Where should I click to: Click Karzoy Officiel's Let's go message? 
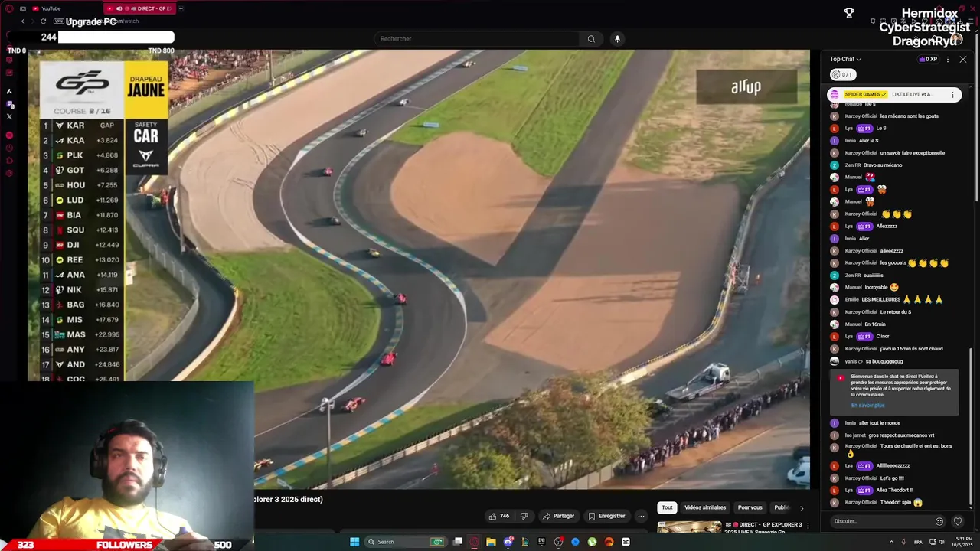(x=892, y=478)
